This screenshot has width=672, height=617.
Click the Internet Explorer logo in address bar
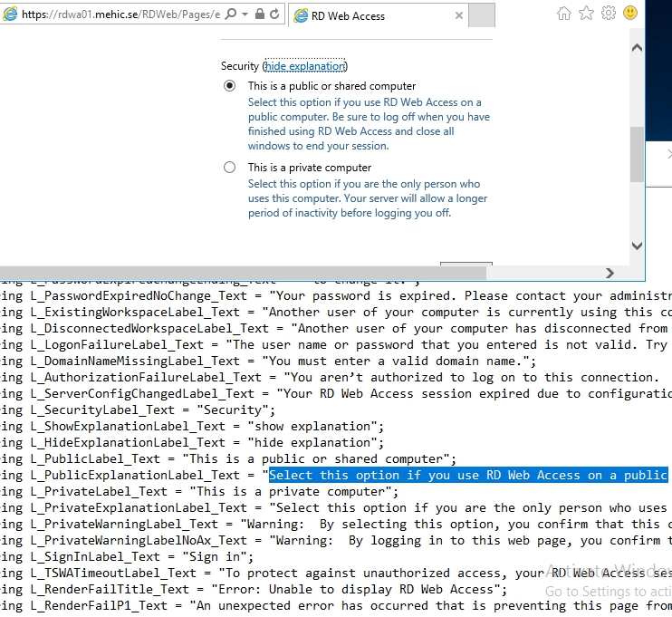[9, 15]
